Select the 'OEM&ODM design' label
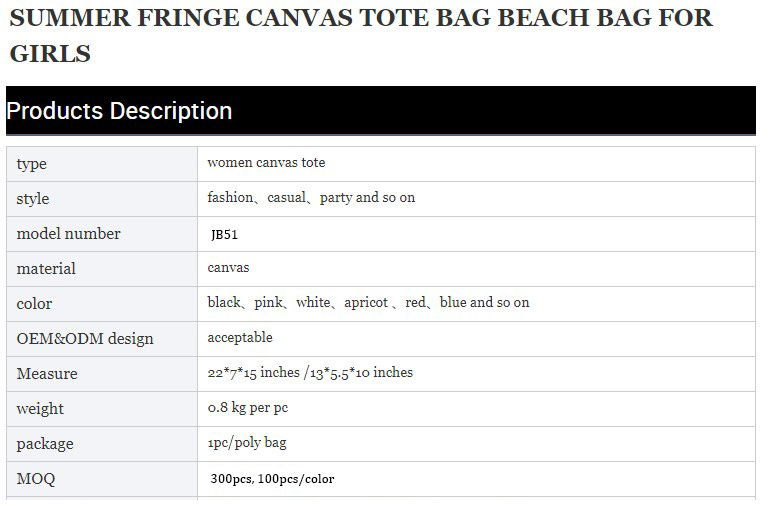 click(x=85, y=338)
